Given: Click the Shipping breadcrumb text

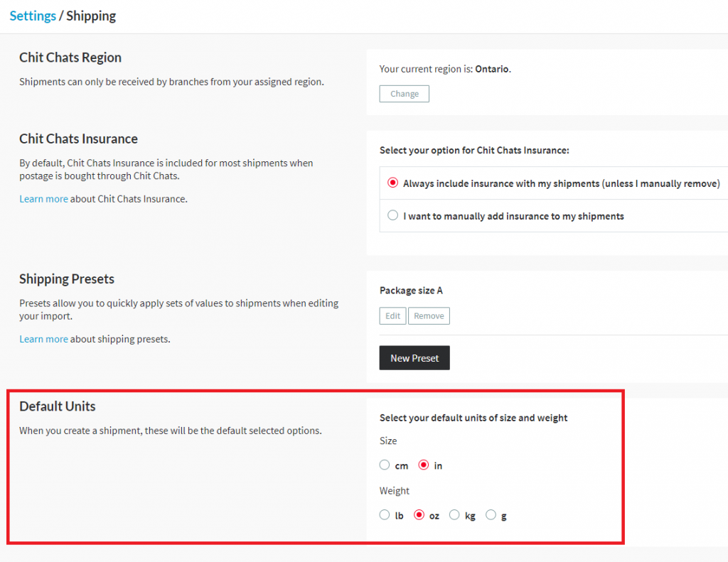Looking at the screenshot, I should [91, 16].
